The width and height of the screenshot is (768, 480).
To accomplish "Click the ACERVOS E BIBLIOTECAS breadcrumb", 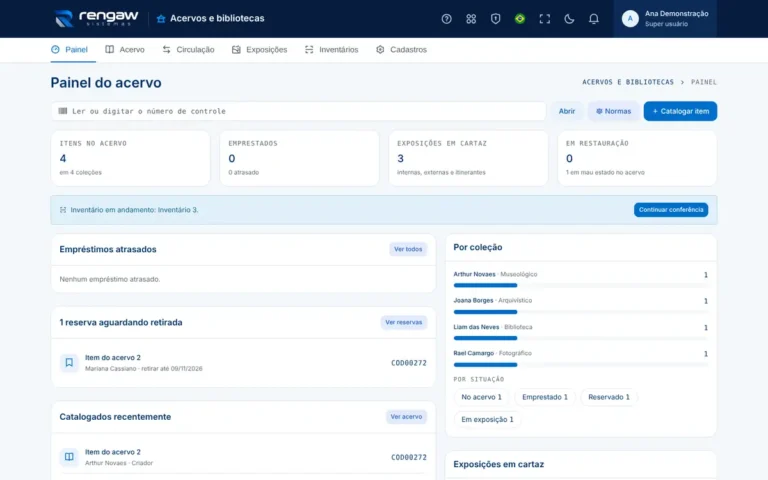I will pyautogui.click(x=628, y=82).
